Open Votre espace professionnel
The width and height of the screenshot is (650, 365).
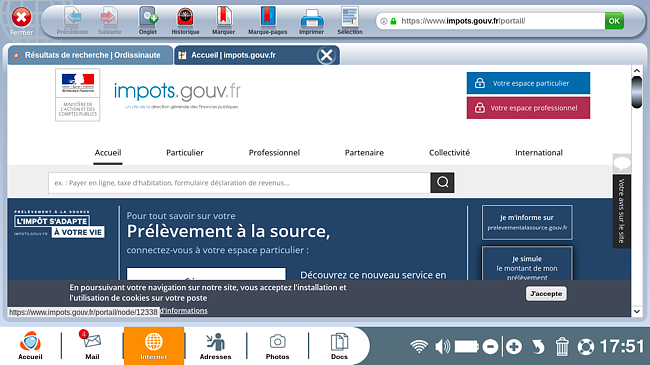pyautogui.click(x=528, y=108)
